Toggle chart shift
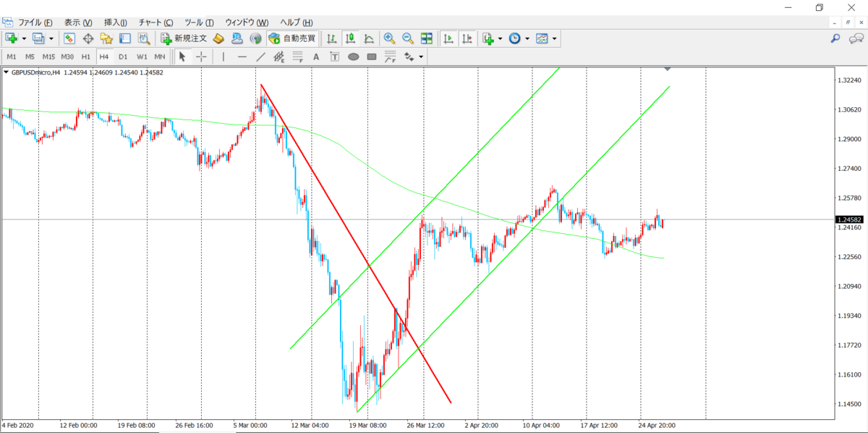This screenshot has width=868, height=433. point(467,38)
